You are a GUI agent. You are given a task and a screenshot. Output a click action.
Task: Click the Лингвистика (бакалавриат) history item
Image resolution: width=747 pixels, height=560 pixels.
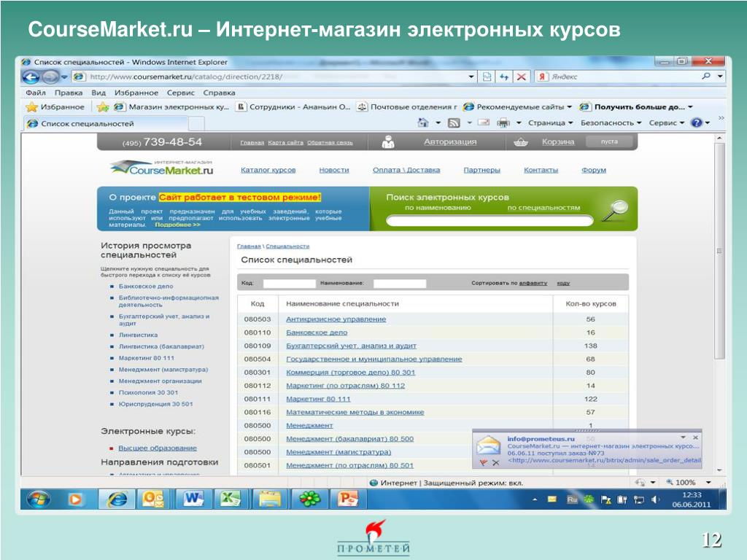pos(161,346)
